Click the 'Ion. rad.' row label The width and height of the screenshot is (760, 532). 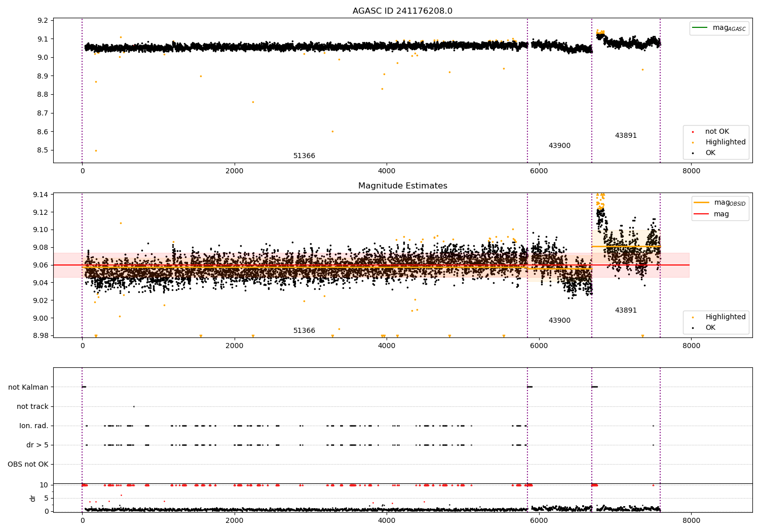click(34, 426)
